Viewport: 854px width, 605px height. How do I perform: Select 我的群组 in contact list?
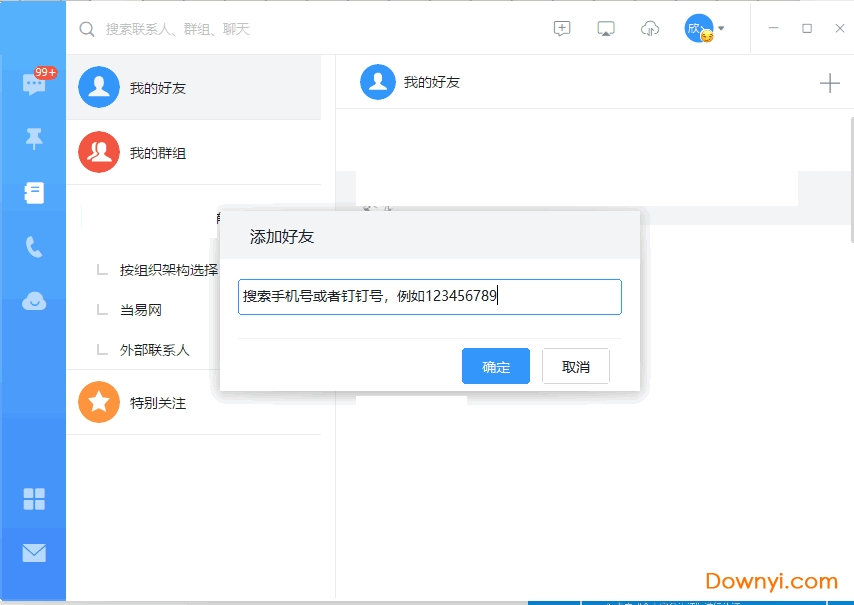(x=157, y=153)
